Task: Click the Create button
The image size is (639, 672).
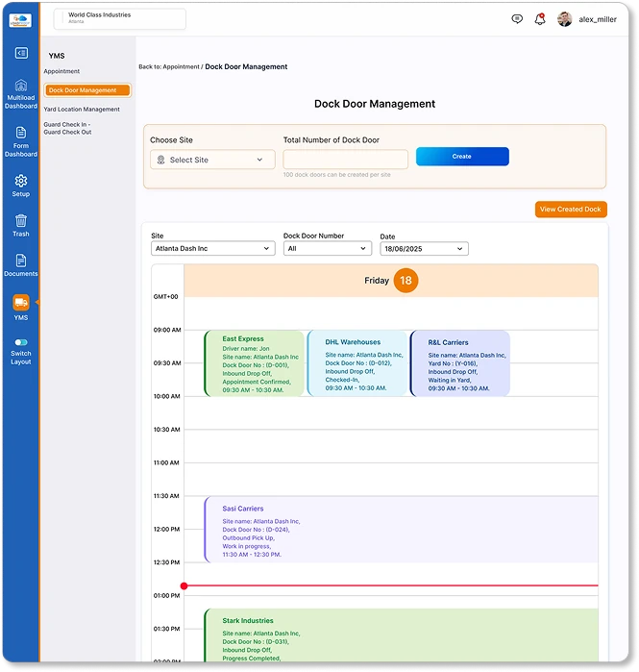Action: click(462, 157)
